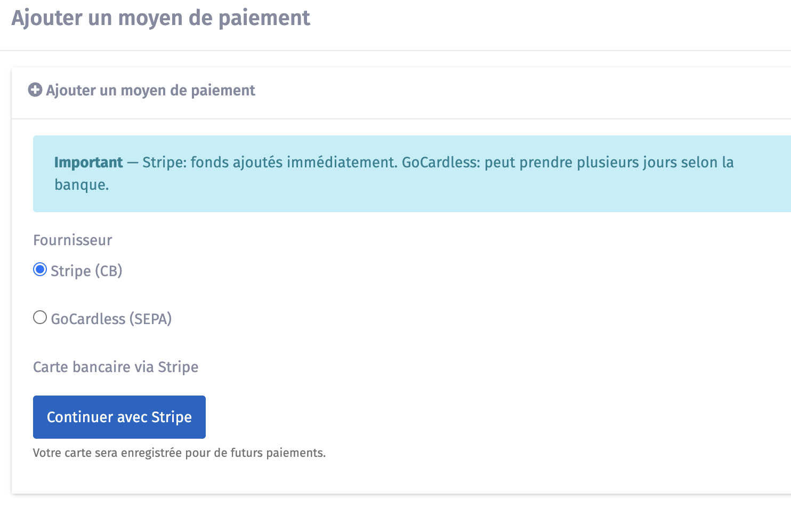Click the plus circle icon in panel header
Viewport: 791px width, 532px height.
35,90
